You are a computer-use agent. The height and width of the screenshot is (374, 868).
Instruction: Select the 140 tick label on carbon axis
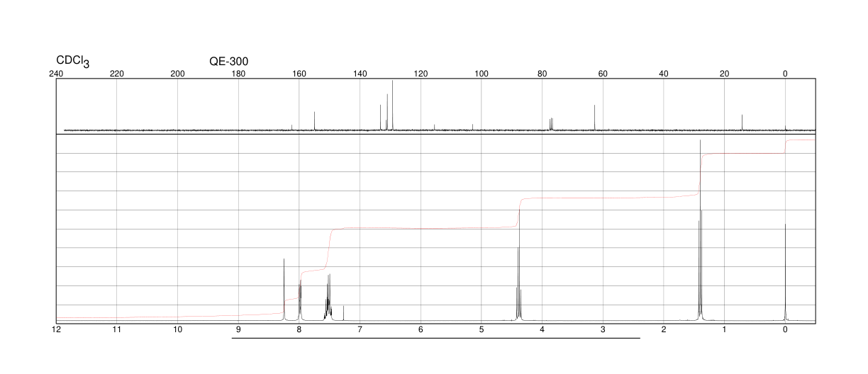pos(360,74)
